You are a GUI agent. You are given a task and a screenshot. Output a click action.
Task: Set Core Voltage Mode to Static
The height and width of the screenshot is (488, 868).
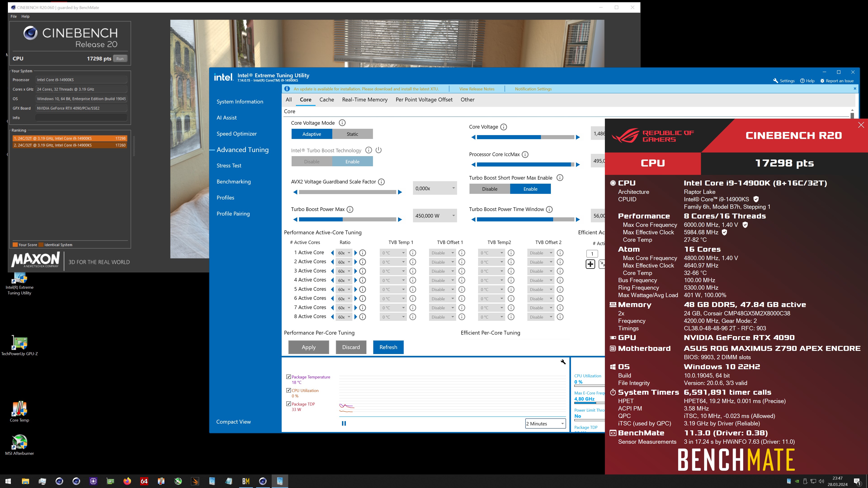(352, 134)
